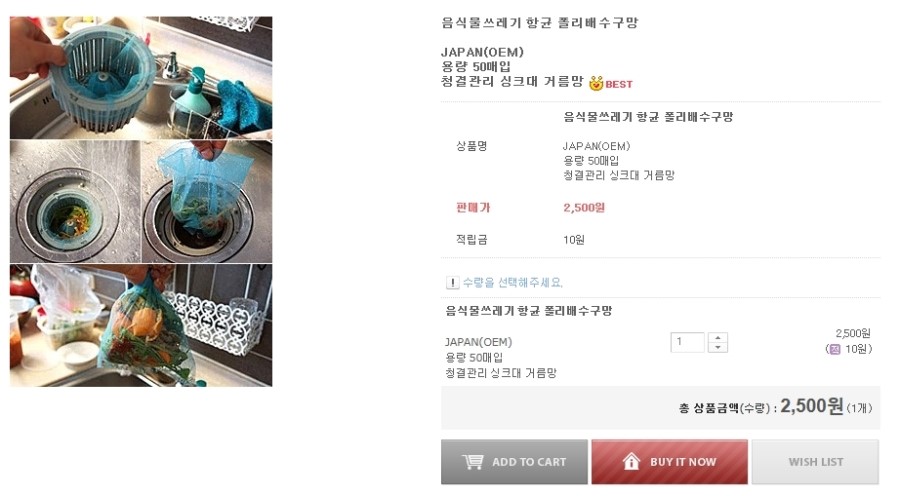Image resolution: width=900 pixels, height=496 pixels.
Task: Open the photo of the strainer seated in the drain
Action: (75, 202)
